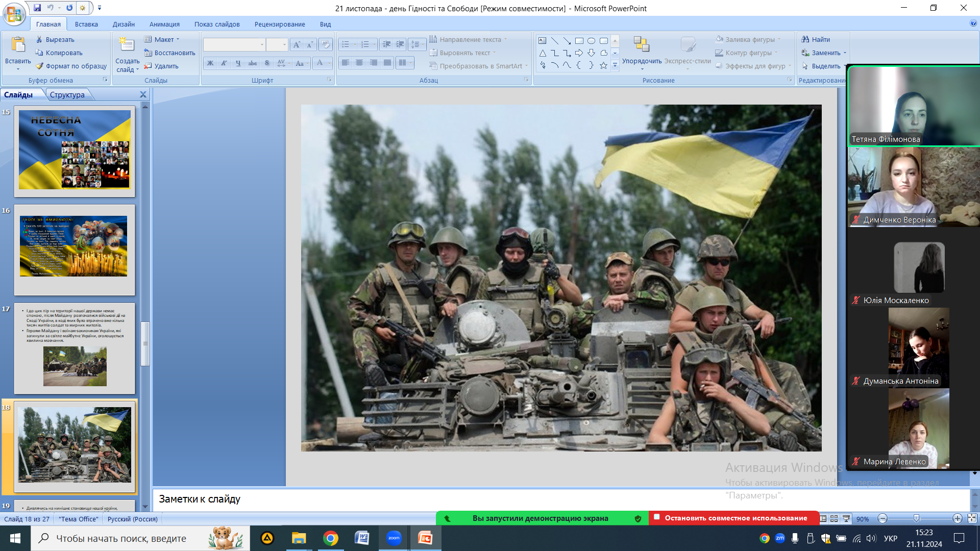Toggle center text alignment
980x551 pixels.
359,63
